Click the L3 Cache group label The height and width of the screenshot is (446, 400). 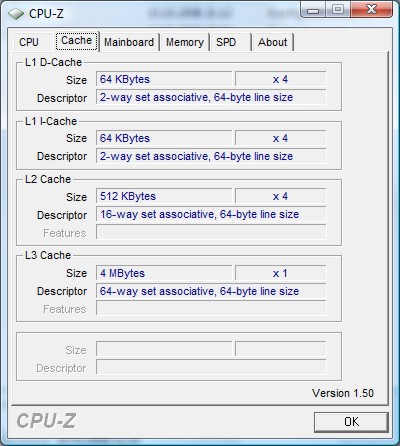pos(48,255)
